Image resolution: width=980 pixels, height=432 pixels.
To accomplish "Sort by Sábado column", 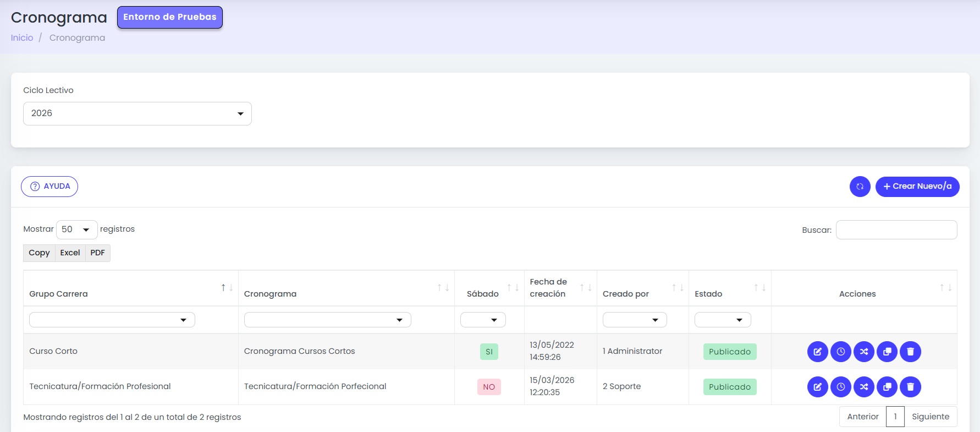I will click(489, 288).
